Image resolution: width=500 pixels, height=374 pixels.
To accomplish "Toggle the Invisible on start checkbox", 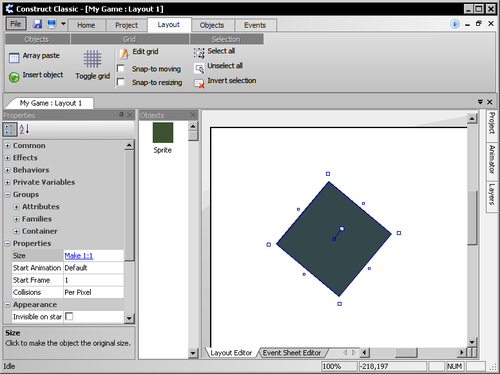I will tap(69, 316).
